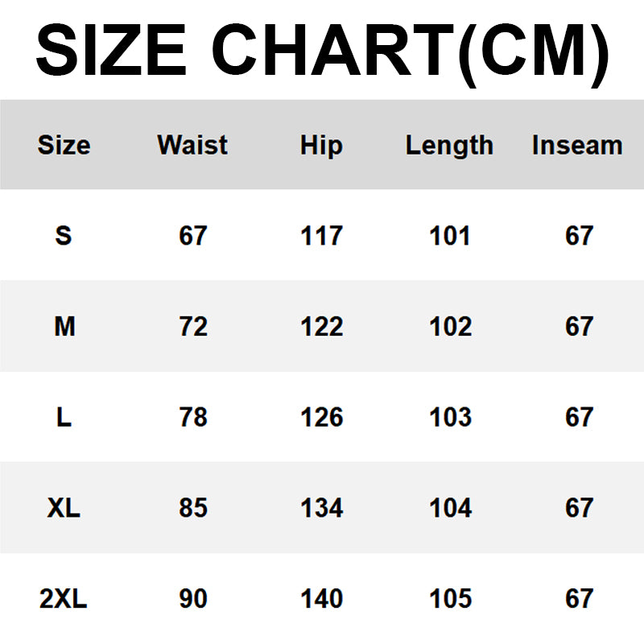Select the XL size row label
This screenshot has width=644, height=644.
click(x=64, y=509)
